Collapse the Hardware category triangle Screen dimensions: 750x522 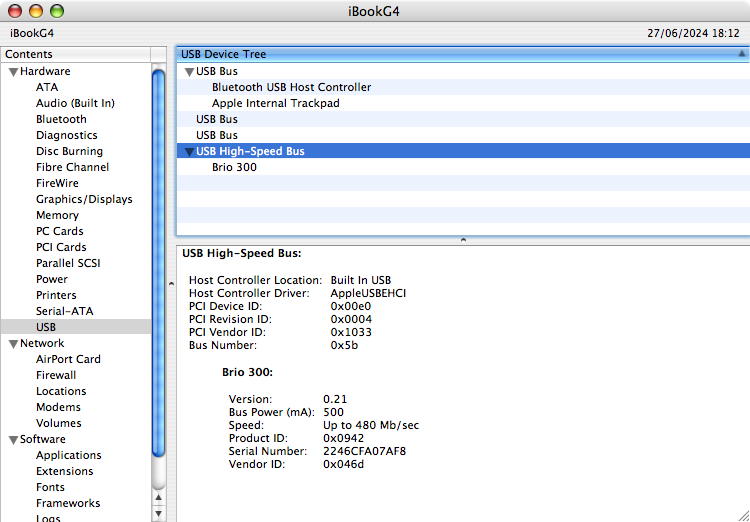(x=14, y=72)
